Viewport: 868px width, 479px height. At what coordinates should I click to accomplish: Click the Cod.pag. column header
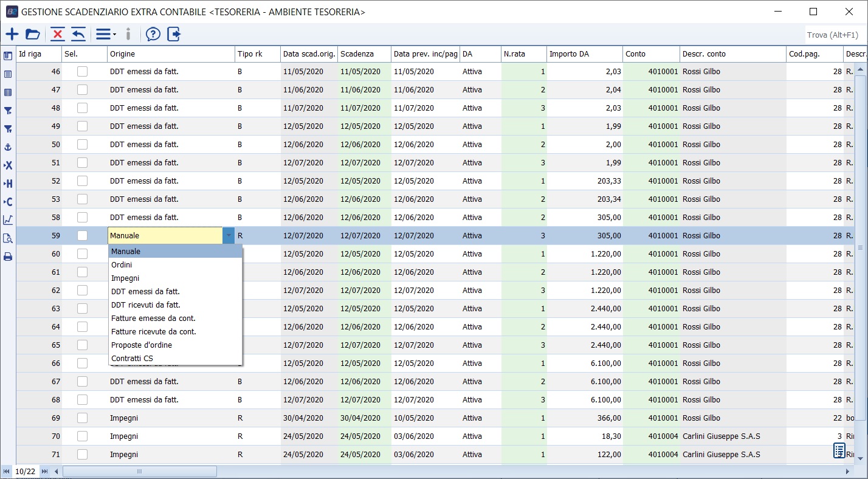click(x=815, y=54)
